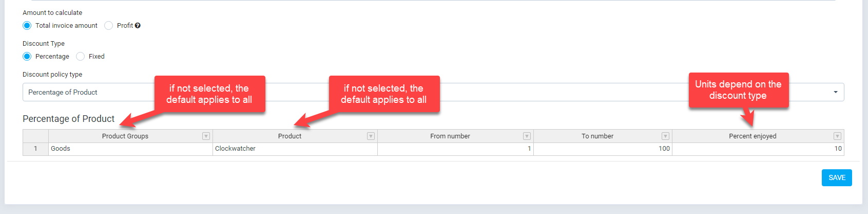Open the Percent enjoyed column filter icon

tap(837, 136)
